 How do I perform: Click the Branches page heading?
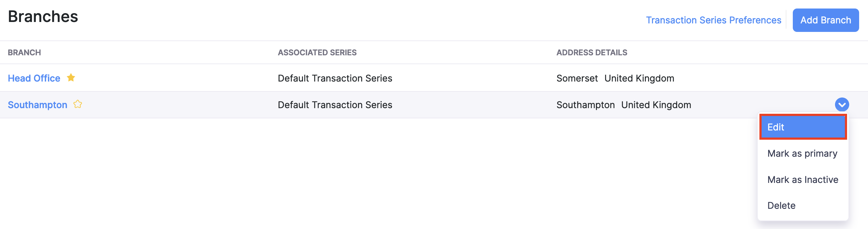43,17
